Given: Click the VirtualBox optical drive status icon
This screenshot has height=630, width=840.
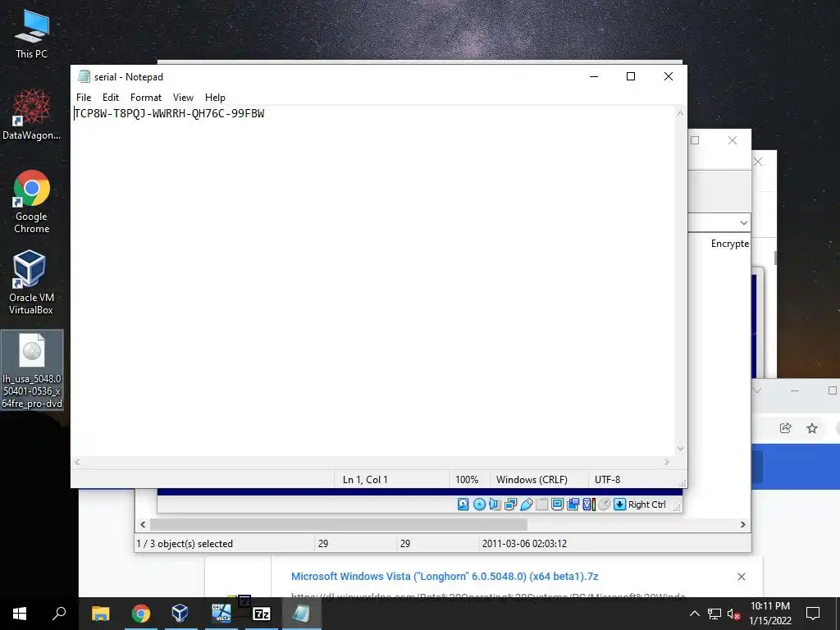Looking at the screenshot, I should [479, 504].
